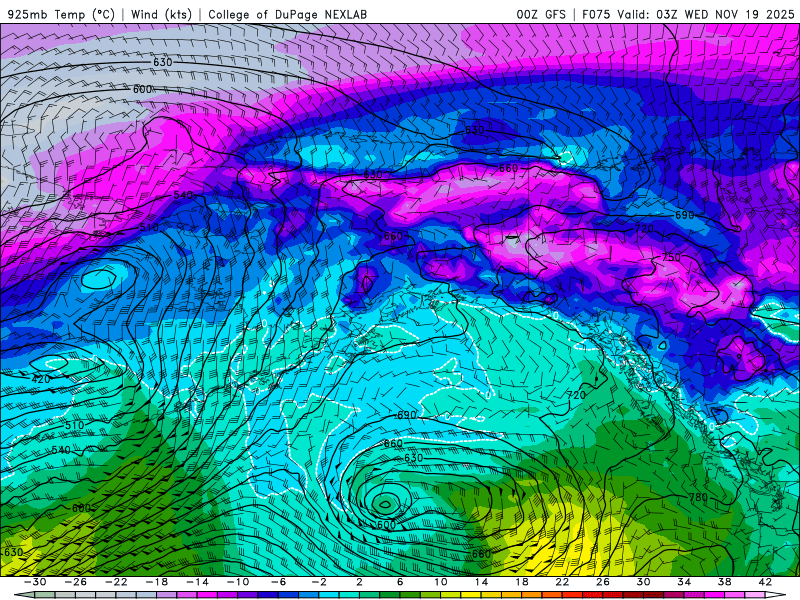Click the 34 color scale label
800x600 pixels.
(684, 582)
